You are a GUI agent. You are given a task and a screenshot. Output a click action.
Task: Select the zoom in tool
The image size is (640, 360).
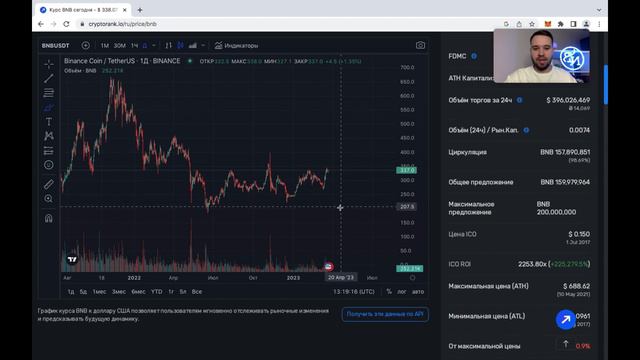coord(49,199)
